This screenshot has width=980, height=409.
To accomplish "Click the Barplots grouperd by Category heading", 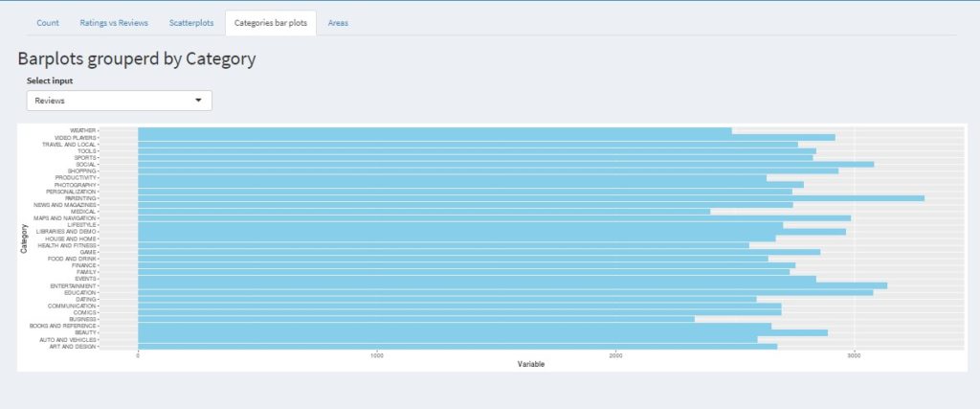I will (136, 59).
